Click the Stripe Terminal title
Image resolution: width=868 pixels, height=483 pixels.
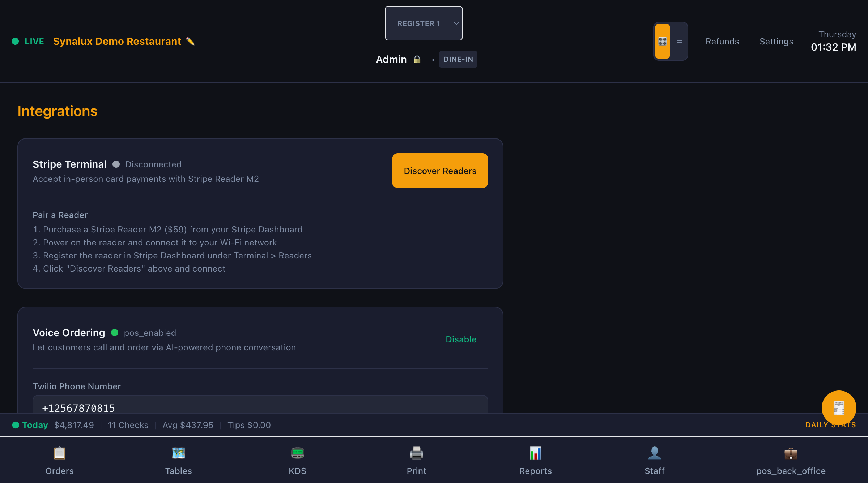(69, 164)
